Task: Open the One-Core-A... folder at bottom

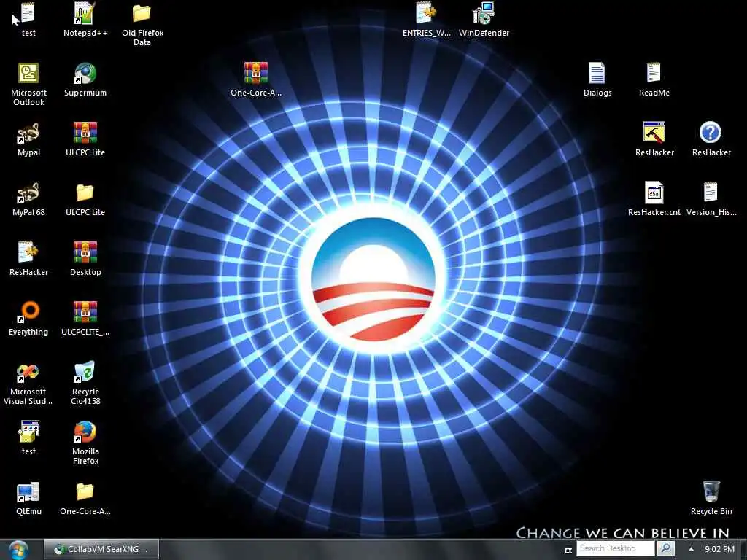Action: point(85,492)
